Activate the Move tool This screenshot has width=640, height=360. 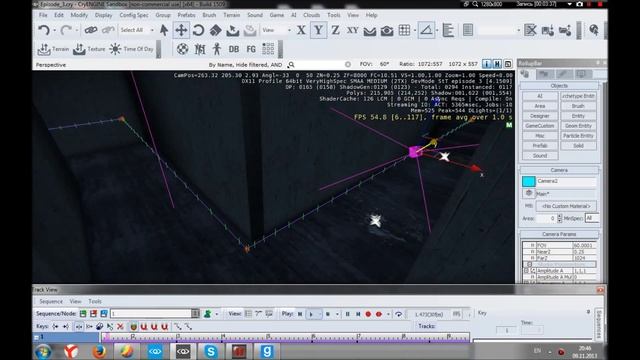[181, 30]
